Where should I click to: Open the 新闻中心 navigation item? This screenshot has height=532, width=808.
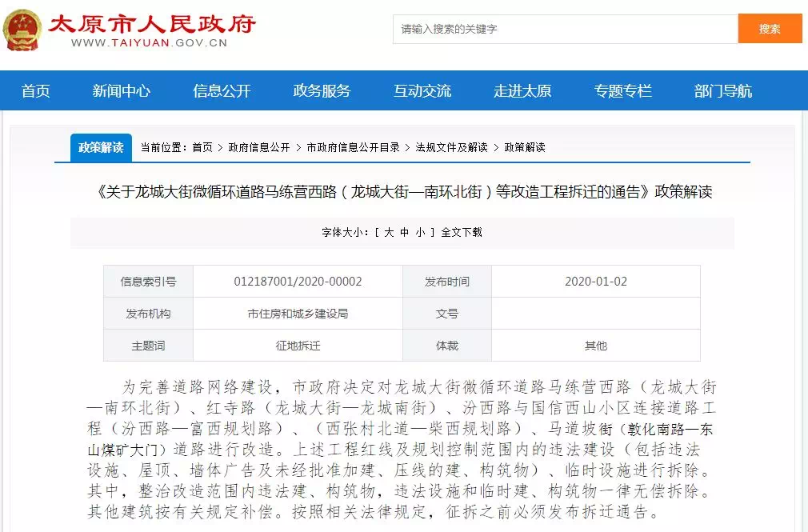click(121, 90)
